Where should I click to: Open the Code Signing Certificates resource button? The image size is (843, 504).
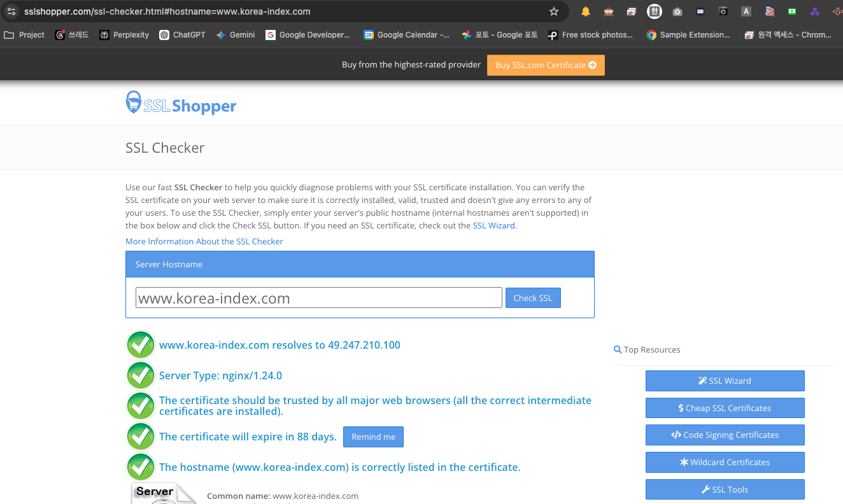725,435
